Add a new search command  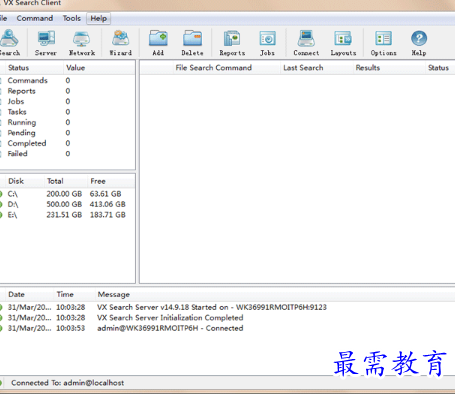click(158, 43)
